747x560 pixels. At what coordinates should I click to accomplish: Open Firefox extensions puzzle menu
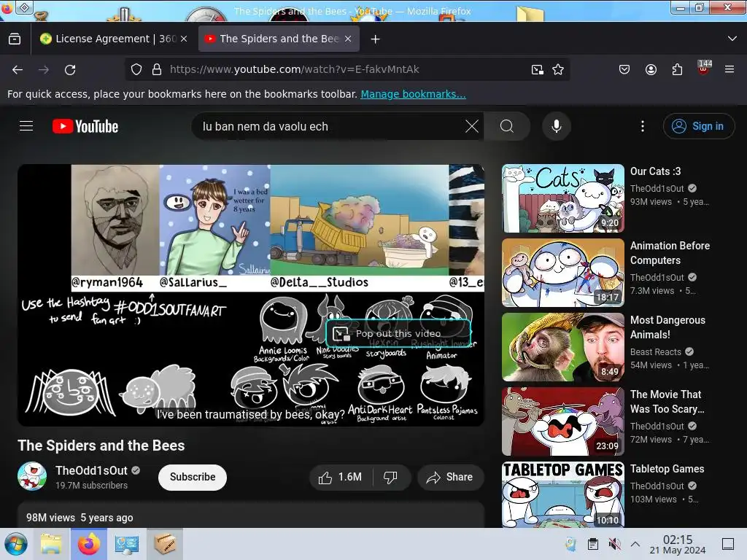[677, 70]
